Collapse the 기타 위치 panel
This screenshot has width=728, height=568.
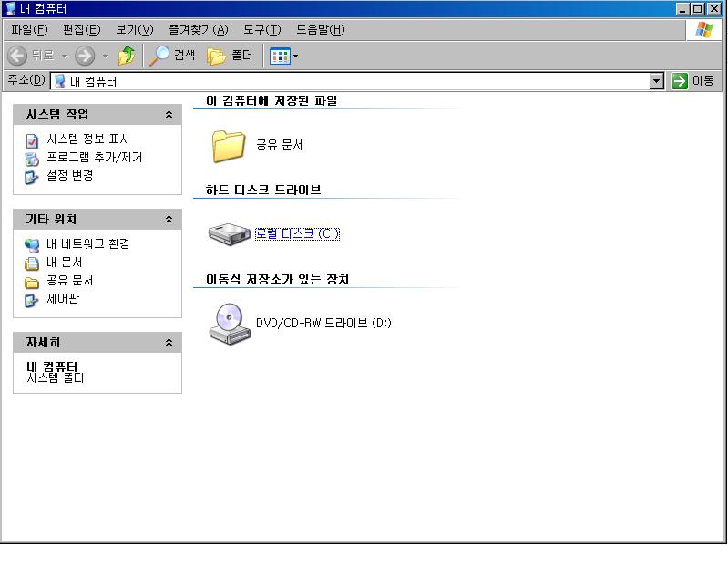[169, 219]
